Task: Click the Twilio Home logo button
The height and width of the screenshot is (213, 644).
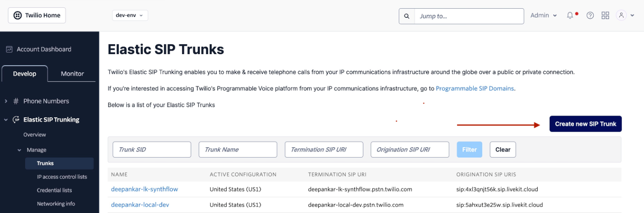Action: [37, 15]
